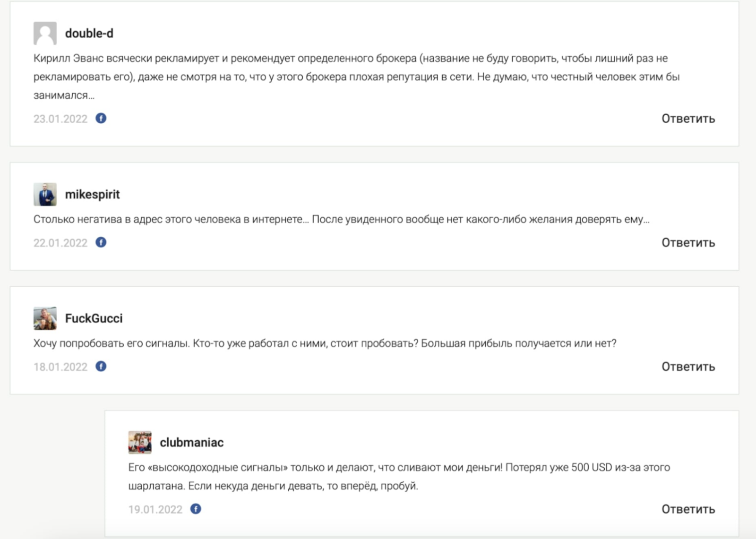Select the FuckGucci username
The width and height of the screenshot is (756, 539).
tap(94, 318)
